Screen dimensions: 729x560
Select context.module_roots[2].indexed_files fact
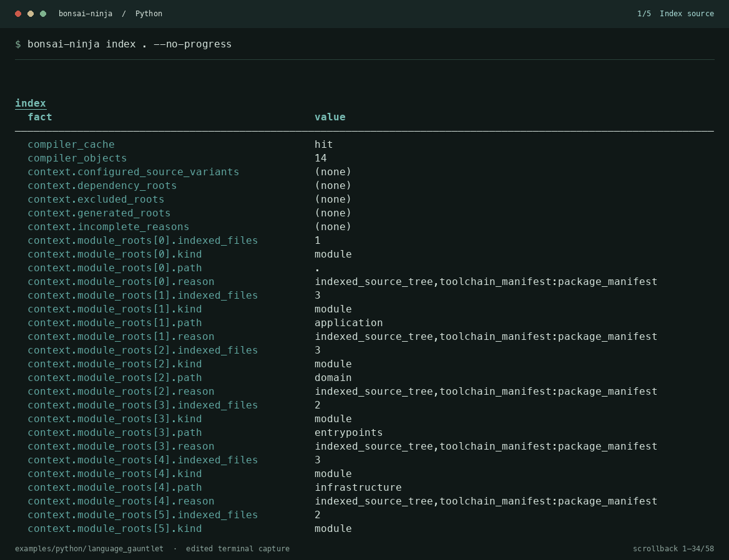[143, 350]
